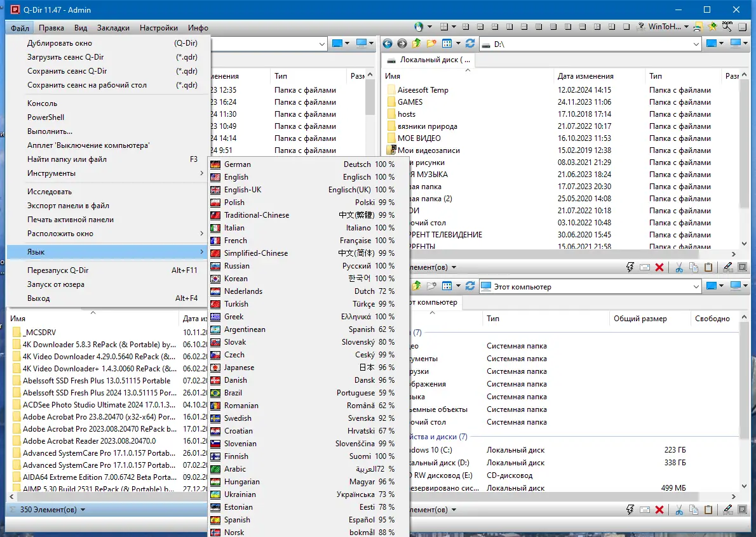Expand the D:\ address bar dropdown
Viewport: 756px width, 537px height.
(696, 44)
